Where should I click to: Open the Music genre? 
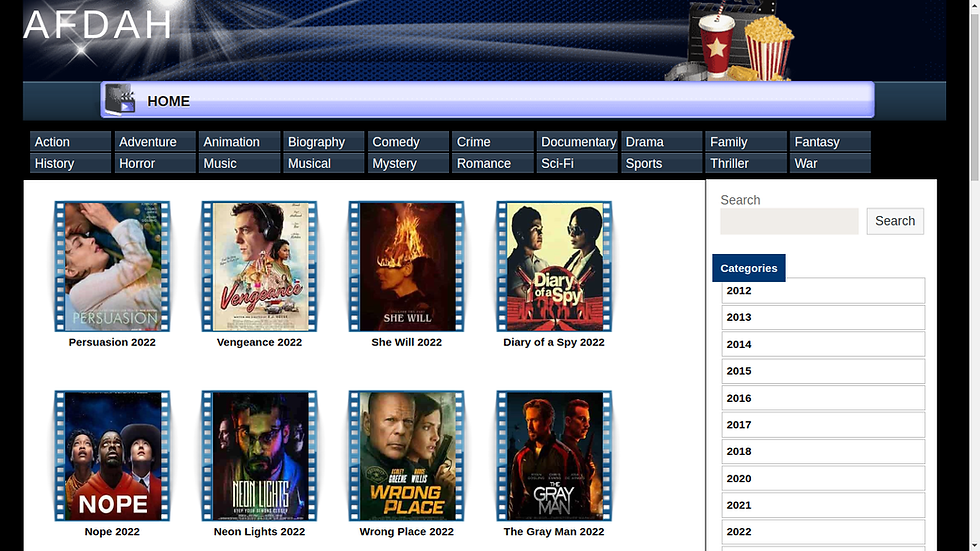click(x=239, y=163)
